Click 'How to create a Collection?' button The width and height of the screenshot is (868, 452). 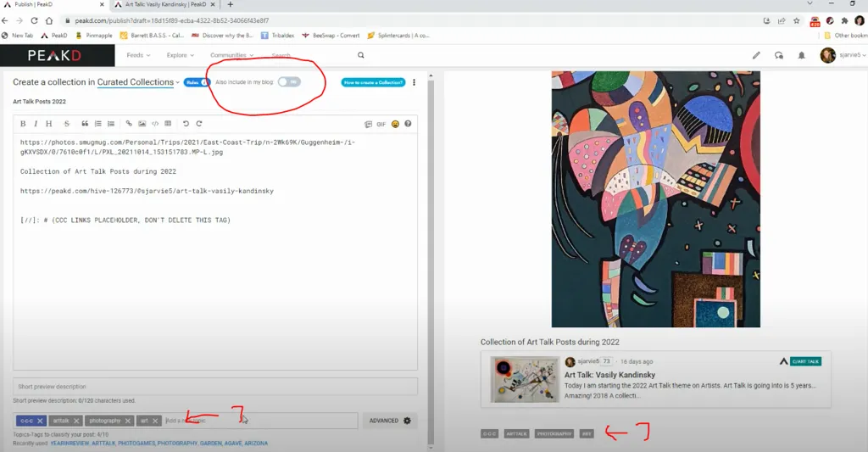coord(373,82)
